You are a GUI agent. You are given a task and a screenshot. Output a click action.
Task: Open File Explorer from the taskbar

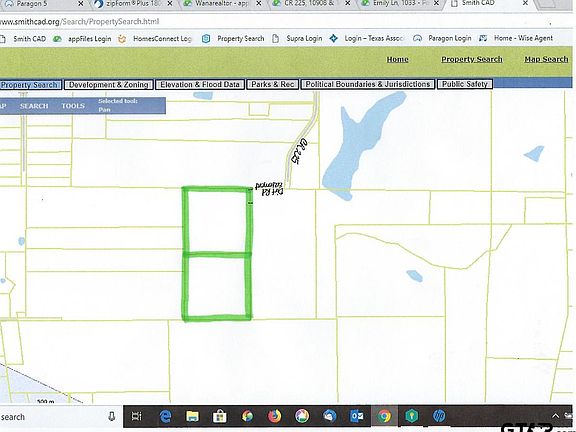click(x=192, y=416)
